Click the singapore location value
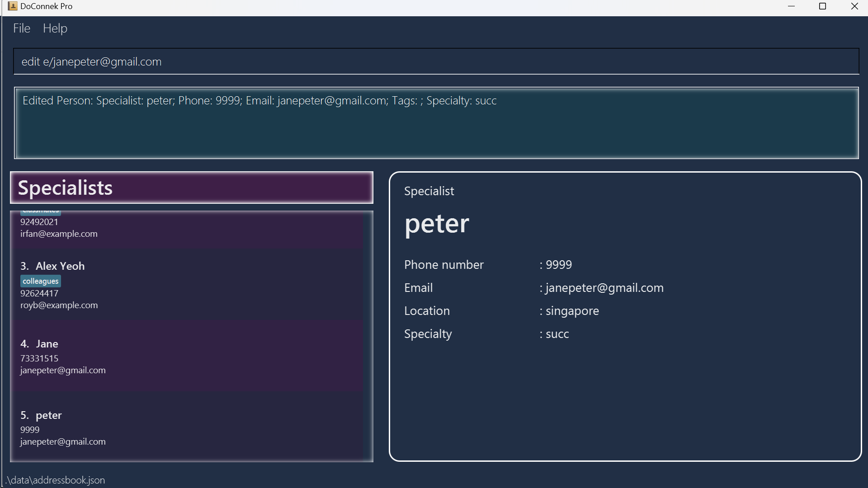 click(x=572, y=311)
